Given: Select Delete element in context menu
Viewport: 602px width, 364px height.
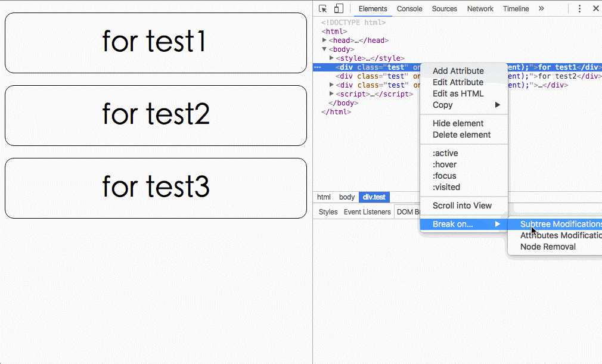Looking at the screenshot, I should click(x=461, y=135).
